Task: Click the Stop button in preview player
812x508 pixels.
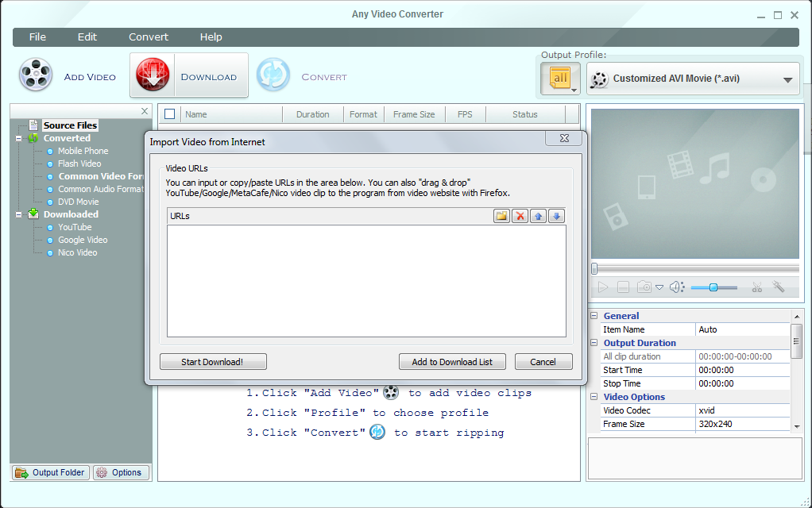Action: click(624, 287)
